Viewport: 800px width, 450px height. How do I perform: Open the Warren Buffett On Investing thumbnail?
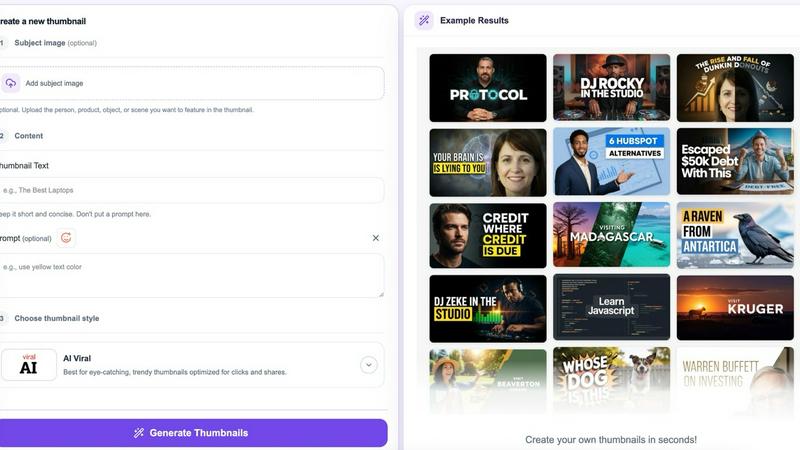pos(735,380)
